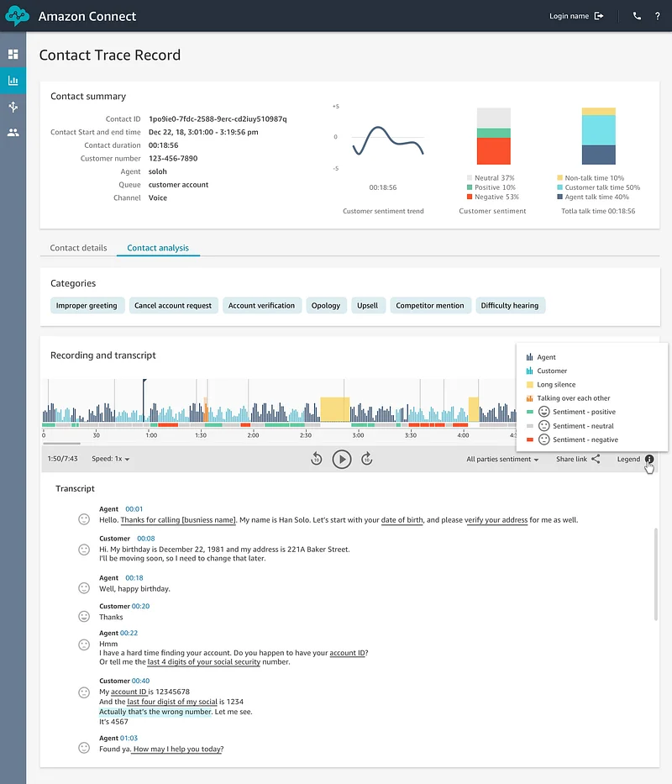The width and height of the screenshot is (672, 784).
Task: Jump to transcript timestamp 00:22
Action: pos(129,633)
